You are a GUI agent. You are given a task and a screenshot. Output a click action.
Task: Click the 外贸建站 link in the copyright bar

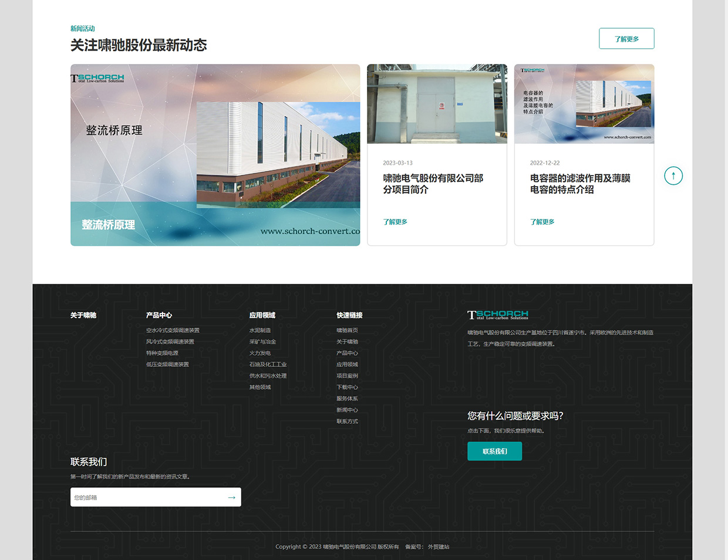pos(439,547)
